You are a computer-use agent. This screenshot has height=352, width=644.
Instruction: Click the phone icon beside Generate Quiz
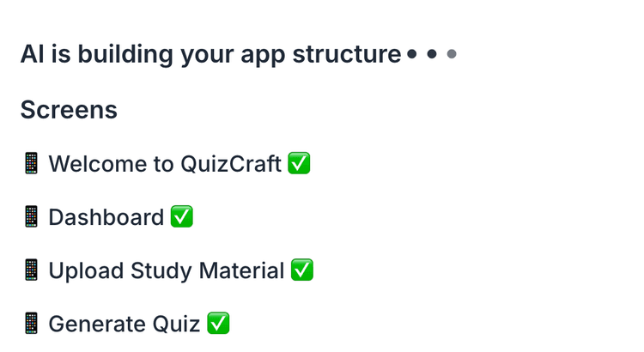[31, 325]
